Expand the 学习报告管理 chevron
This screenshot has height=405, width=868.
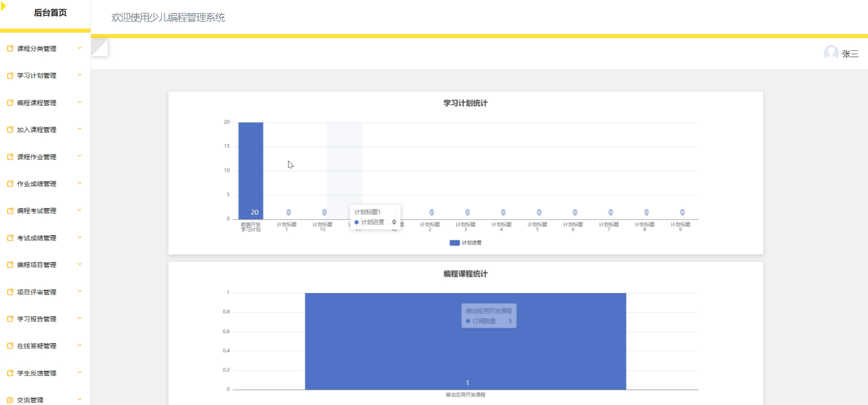(79, 318)
